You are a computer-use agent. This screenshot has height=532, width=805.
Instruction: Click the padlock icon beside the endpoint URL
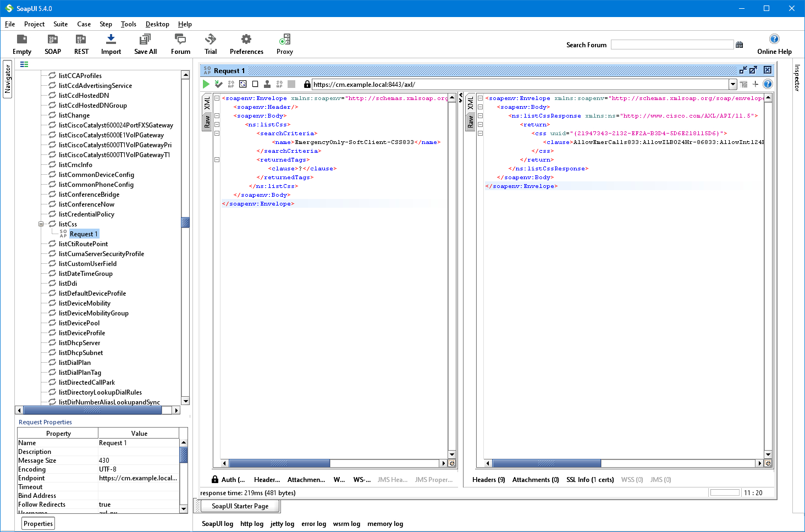(306, 84)
